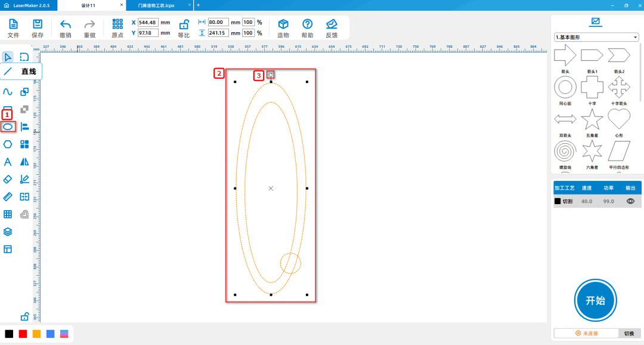Switch to the 门牌造物工坊.lcpx tab
This screenshot has width=644, height=345.
click(x=156, y=5)
